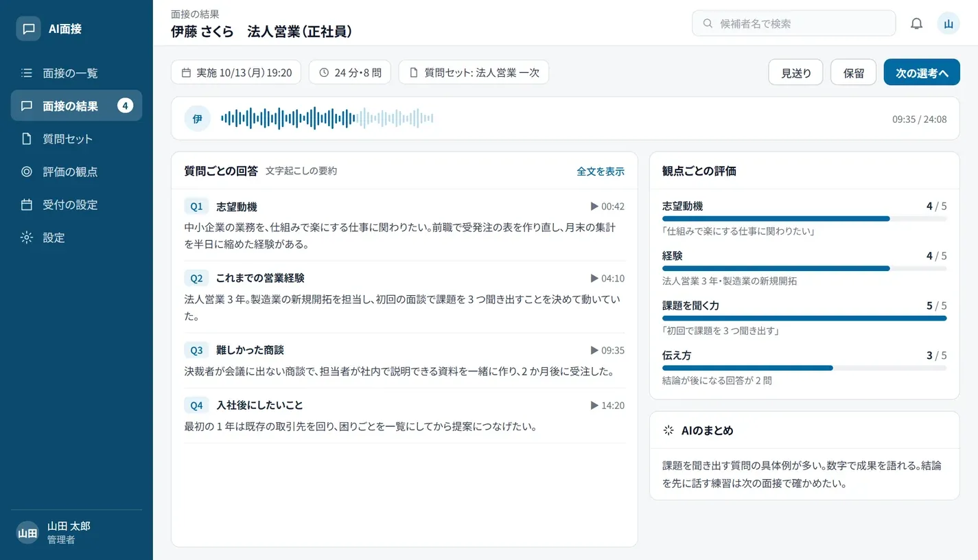978x560 pixels.
Task: Play Q3 answer at 09:35
Action: click(x=607, y=351)
